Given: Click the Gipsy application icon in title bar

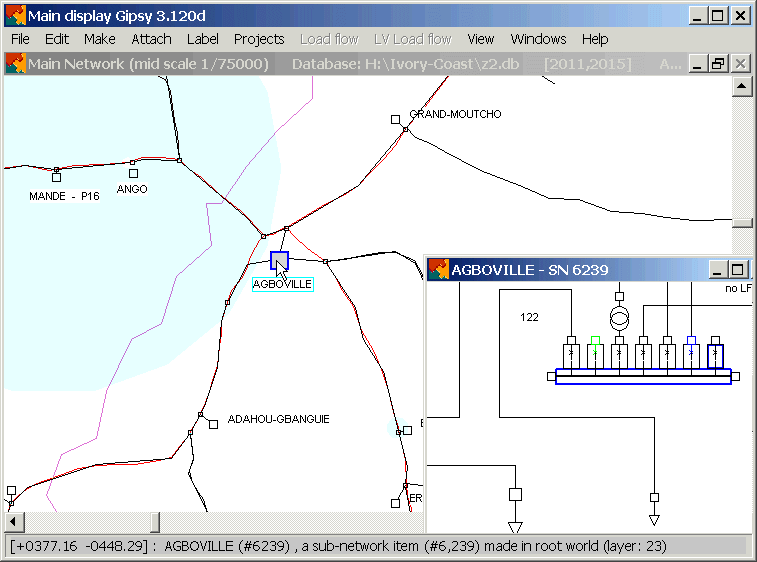Looking at the screenshot, I should (14, 15).
